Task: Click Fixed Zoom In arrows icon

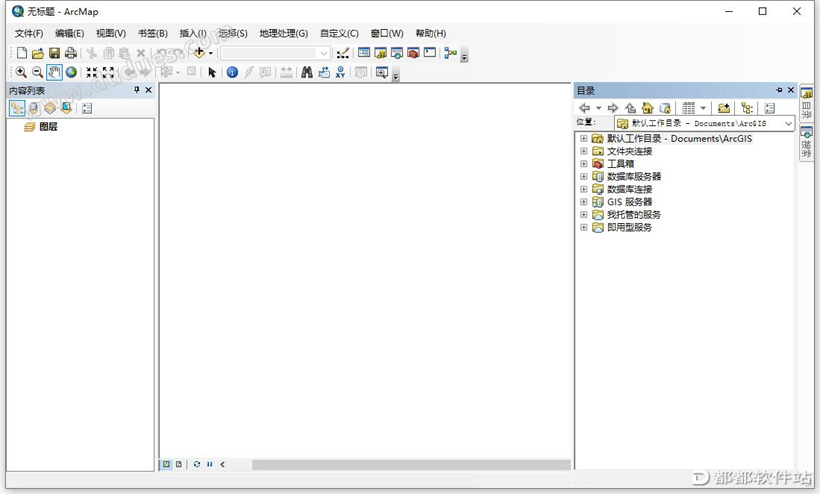Action: tap(92, 72)
